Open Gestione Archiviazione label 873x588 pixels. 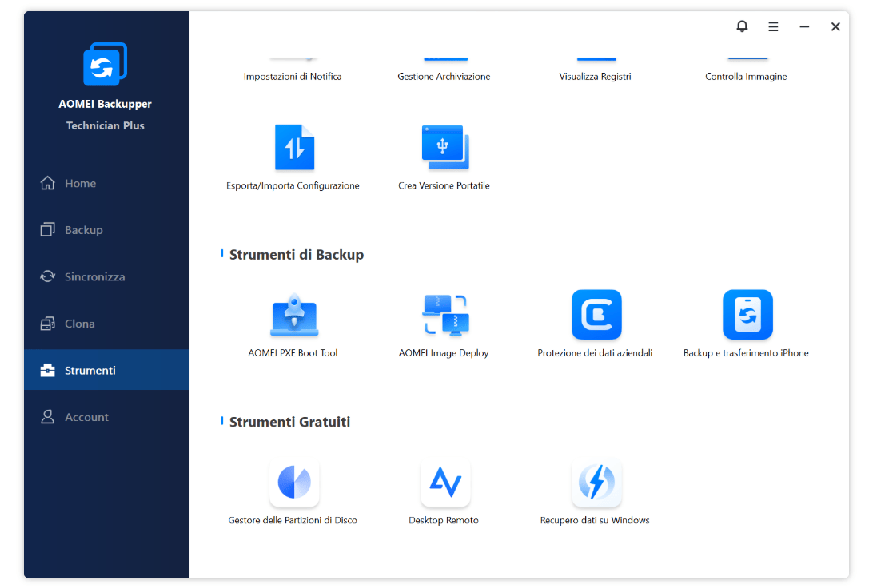pos(444,76)
